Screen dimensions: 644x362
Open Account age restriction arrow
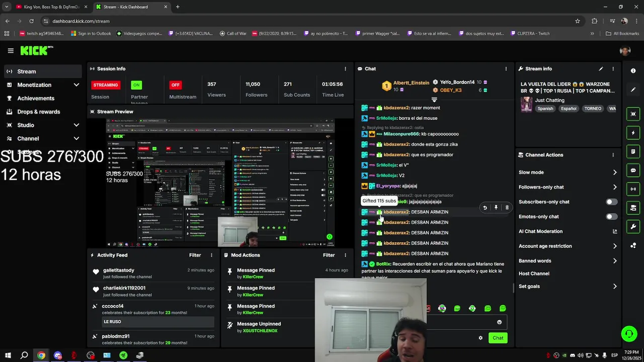[615, 246]
